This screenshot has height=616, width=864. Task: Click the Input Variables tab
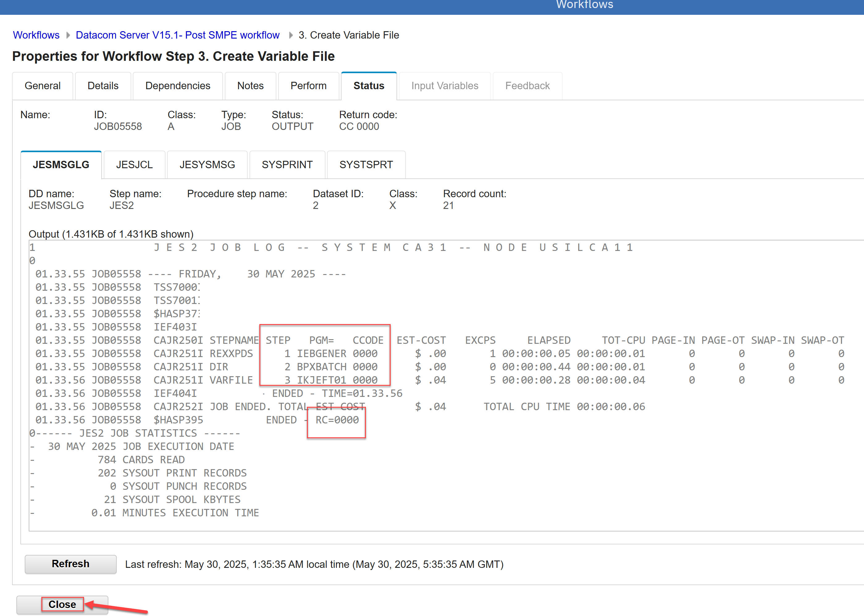coord(444,86)
